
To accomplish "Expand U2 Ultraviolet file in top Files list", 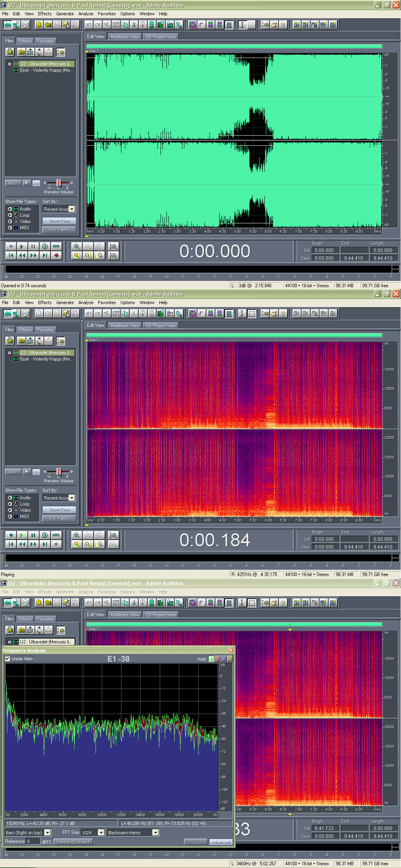I will coord(10,64).
